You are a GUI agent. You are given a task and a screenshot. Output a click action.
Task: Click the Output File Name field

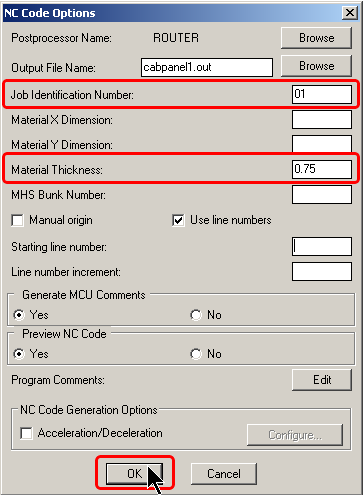point(207,67)
